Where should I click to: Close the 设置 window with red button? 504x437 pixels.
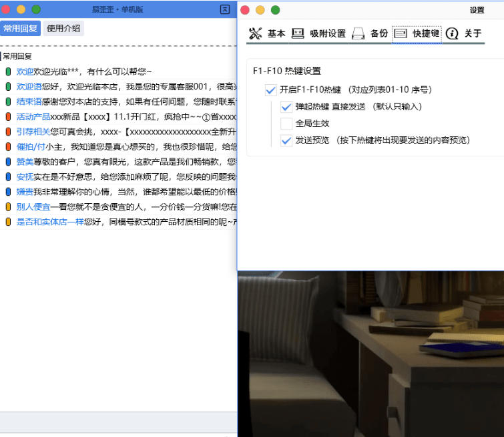[245, 10]
